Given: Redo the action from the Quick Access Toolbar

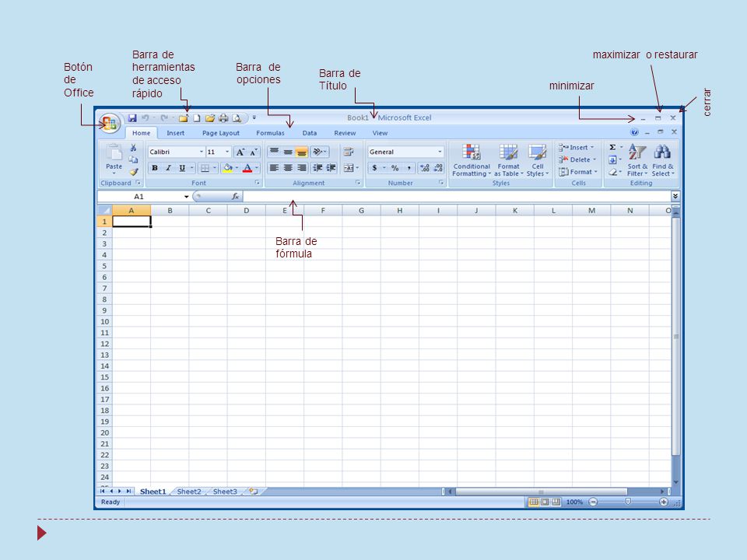Looking at the screenshot, I should (x=164, y=118).
